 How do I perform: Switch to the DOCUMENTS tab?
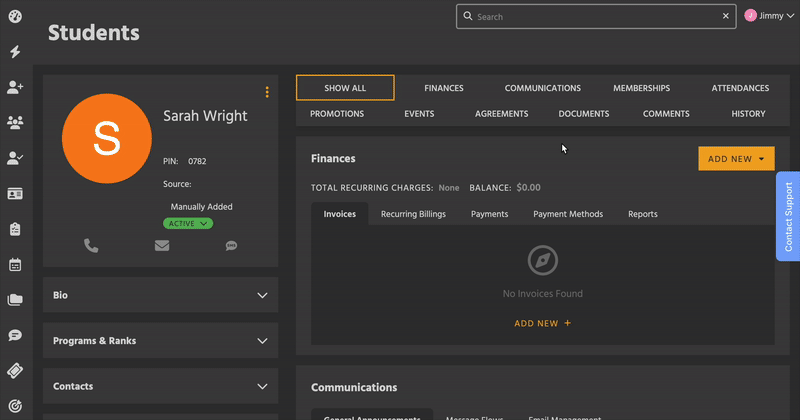[x=584, y=114]
